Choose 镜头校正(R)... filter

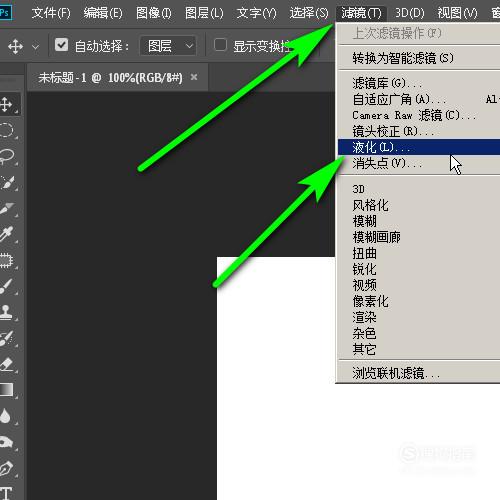tap(418, 131)
